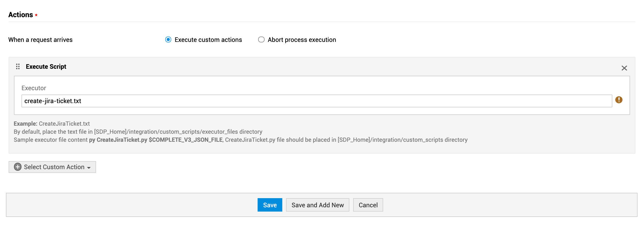Click the red required asterisk next to Actions
The height and width of the screenshot is (225, 644).
point(36,15)
